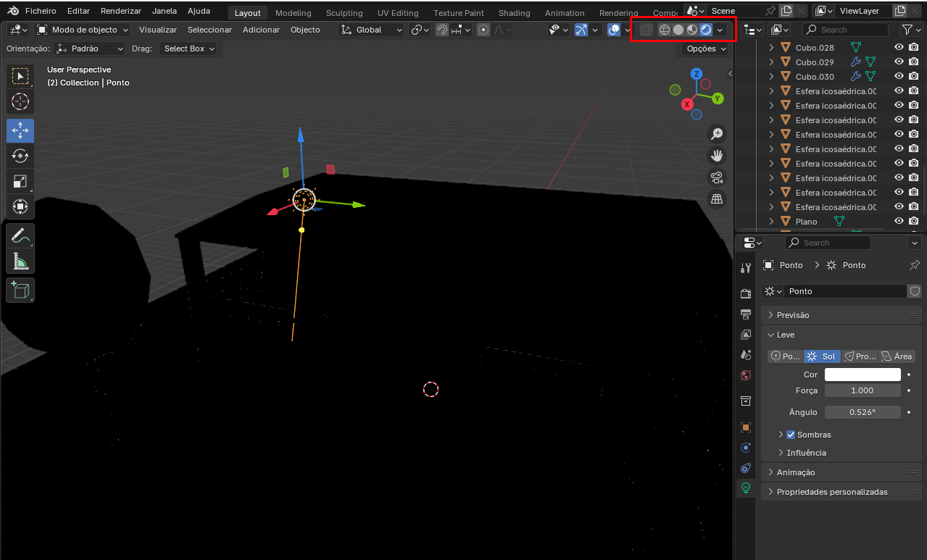Expand Cubo.029 in the outliner

tap(771, 62)
